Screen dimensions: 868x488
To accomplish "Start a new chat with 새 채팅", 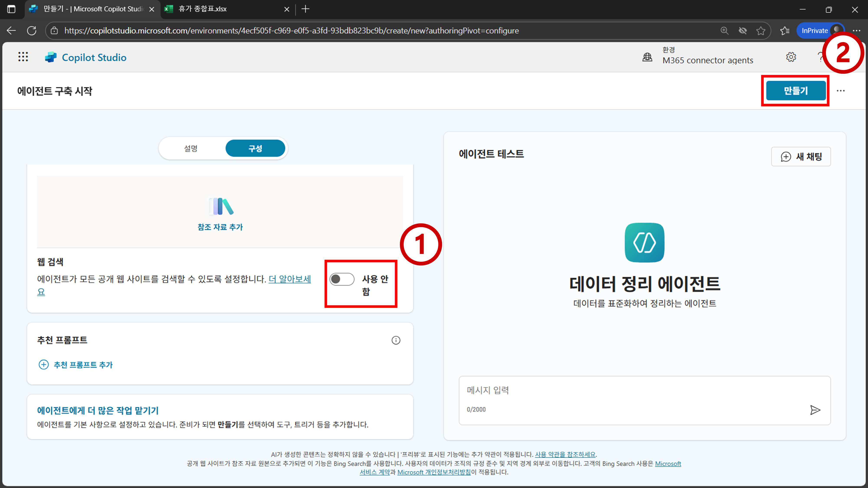I will click(801, 157).
